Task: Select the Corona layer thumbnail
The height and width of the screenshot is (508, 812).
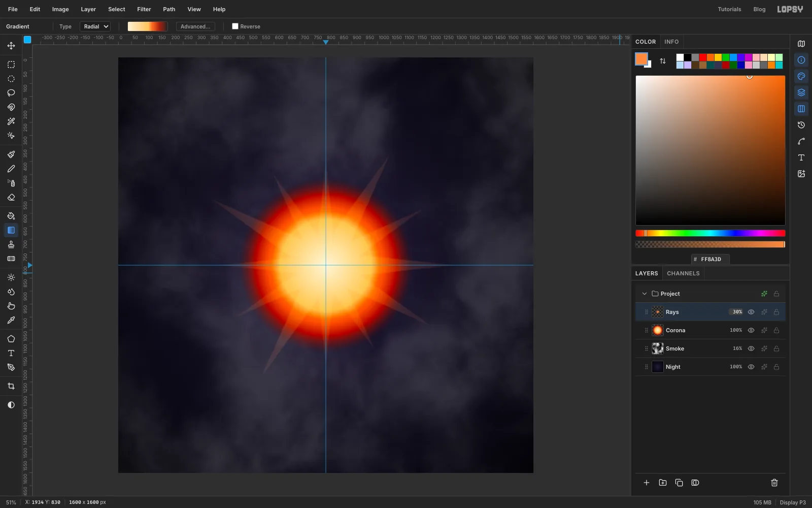Action: [x=658, y=330]
